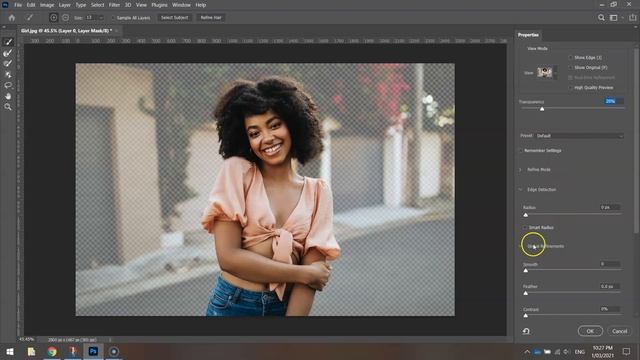Click the zoom percentage in status bar
Screen dimensions: 640x360
click(27, 340)
